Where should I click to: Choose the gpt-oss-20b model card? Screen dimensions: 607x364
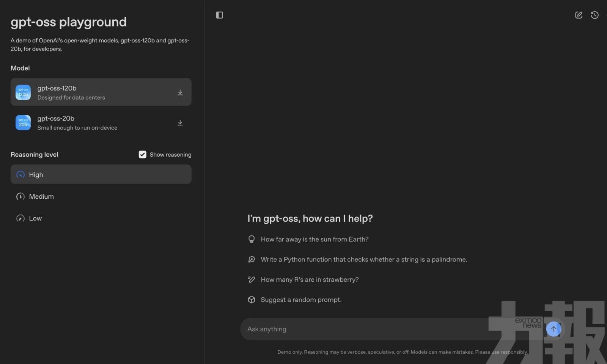(101, 122)
